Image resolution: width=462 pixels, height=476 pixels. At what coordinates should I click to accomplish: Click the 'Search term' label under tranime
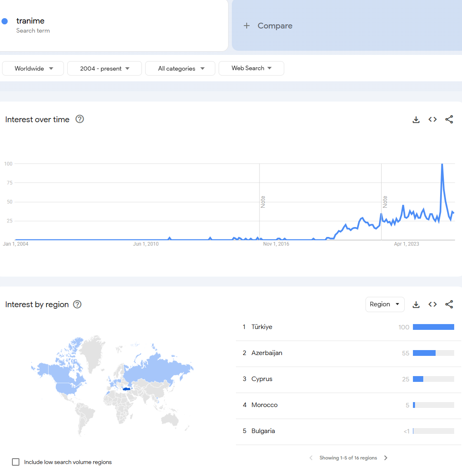tap(33, 31)
